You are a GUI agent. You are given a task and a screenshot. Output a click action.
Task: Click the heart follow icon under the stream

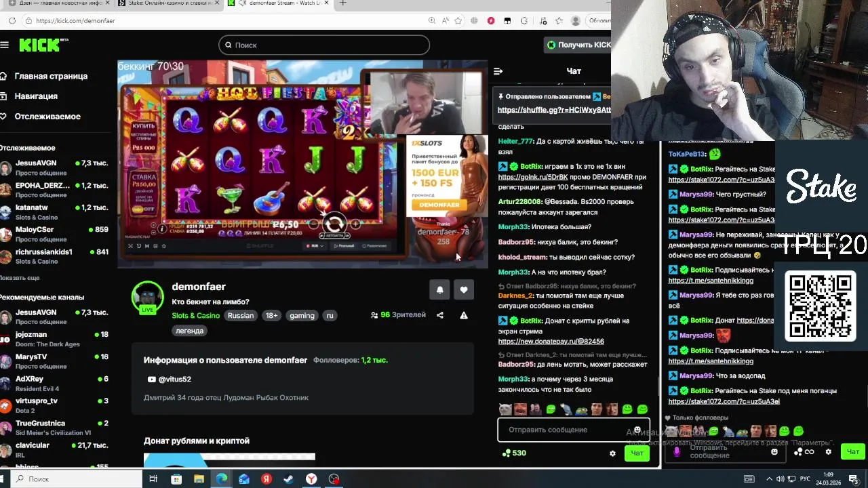pyautogui.click(x=464, y=289)
